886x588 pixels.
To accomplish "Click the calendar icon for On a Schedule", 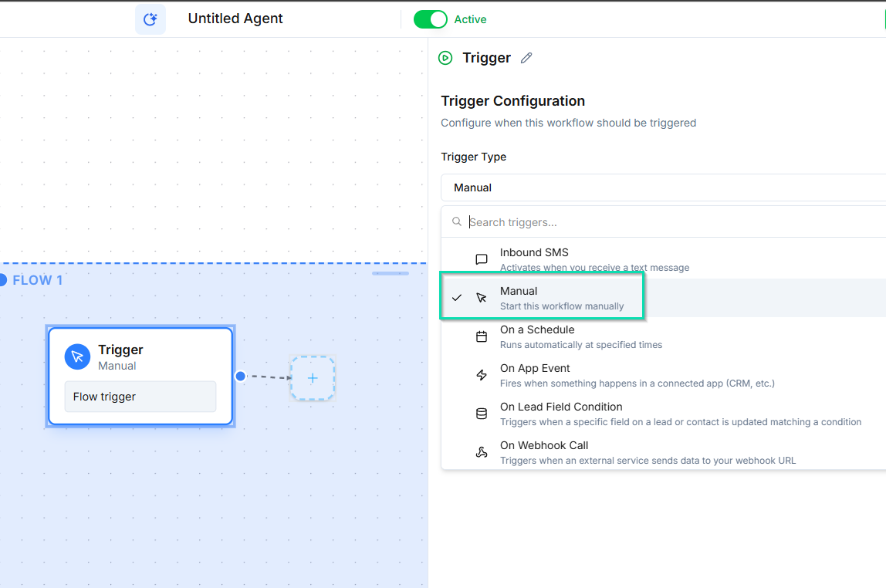I will 482,336.
